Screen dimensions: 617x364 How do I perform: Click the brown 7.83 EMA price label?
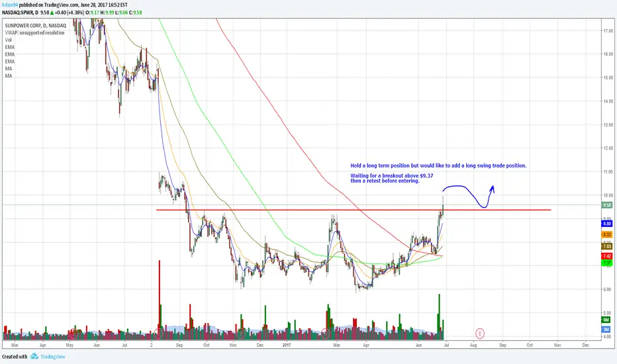click(607, 246)
